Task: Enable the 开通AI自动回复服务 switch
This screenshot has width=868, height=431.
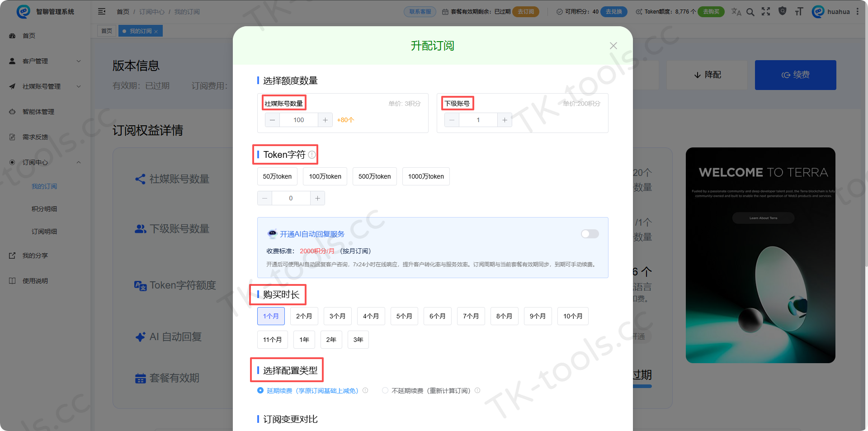Action: [x=590, y=234]
